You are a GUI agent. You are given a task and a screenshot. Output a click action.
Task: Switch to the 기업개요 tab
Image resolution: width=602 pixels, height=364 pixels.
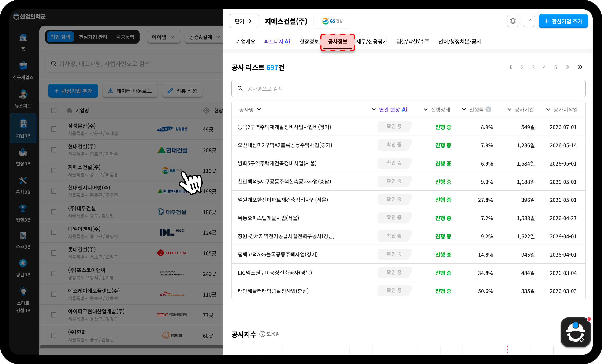pos(245,41)
